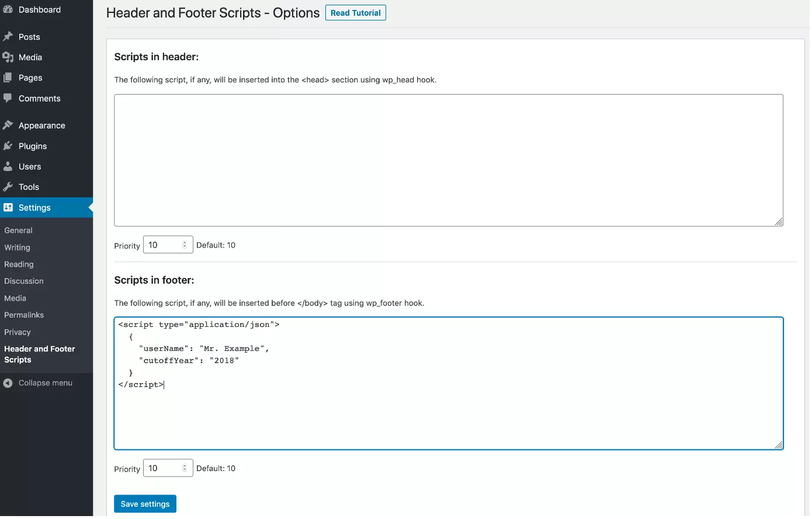Click the "cutoffYear": "2018" line

(189, 361)
